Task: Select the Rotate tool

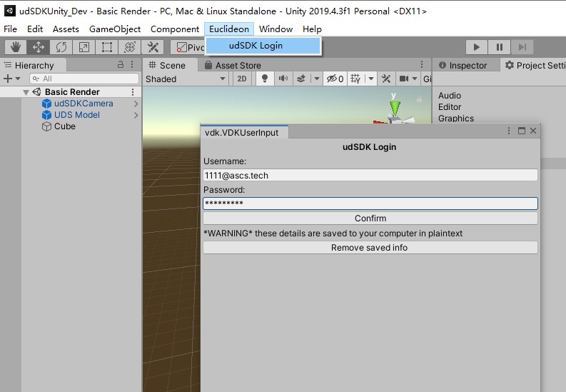Action: click(61, 47)
